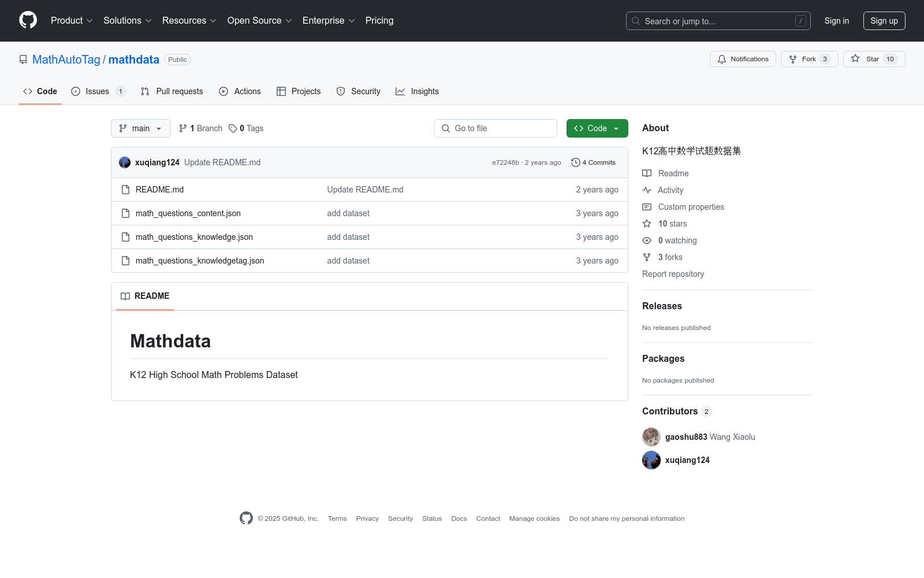Image resolution: width=924 pixels, height=578 pixels.
Task: Expand the Product menu
Action: [72, 20]
